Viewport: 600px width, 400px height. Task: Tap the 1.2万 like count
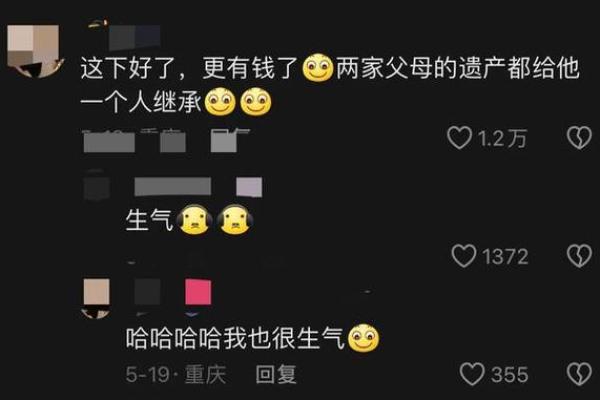(x=502, y=138)
